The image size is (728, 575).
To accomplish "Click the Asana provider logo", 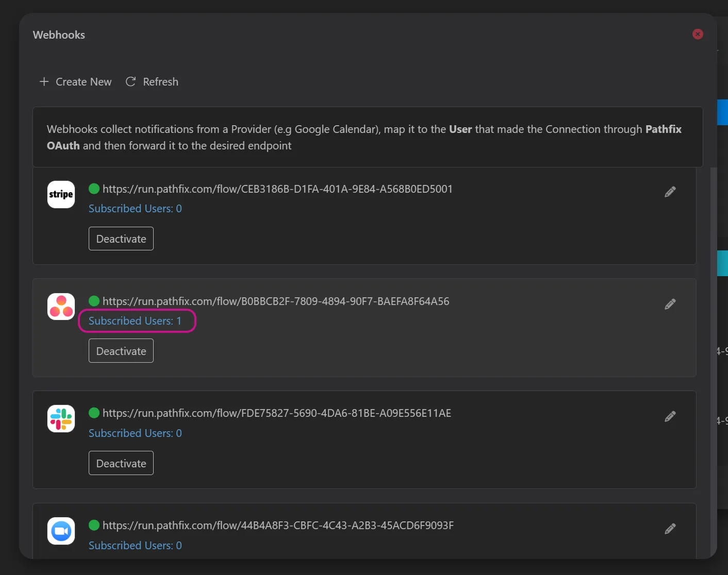I will click(x=61, y=307).
